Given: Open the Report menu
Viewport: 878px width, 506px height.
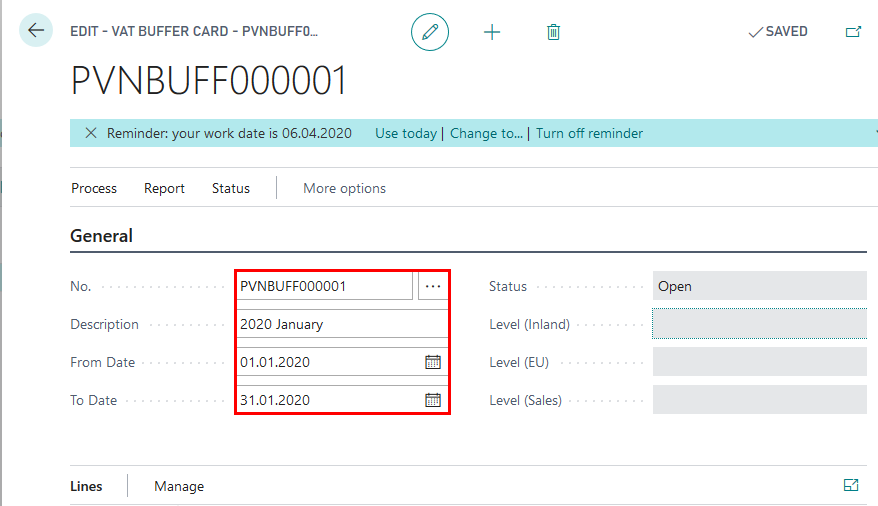Looking at the screenshot, I should pos(164,189).
